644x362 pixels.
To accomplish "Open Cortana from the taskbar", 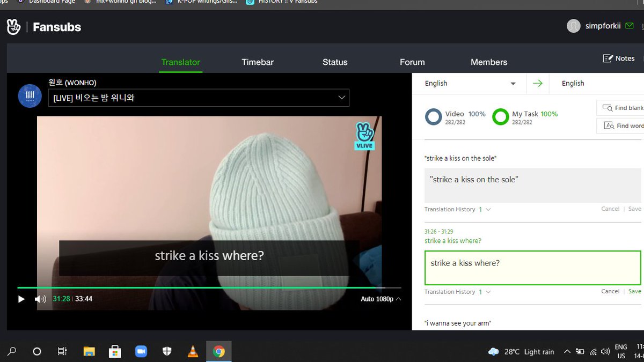I will pos(37,351).
